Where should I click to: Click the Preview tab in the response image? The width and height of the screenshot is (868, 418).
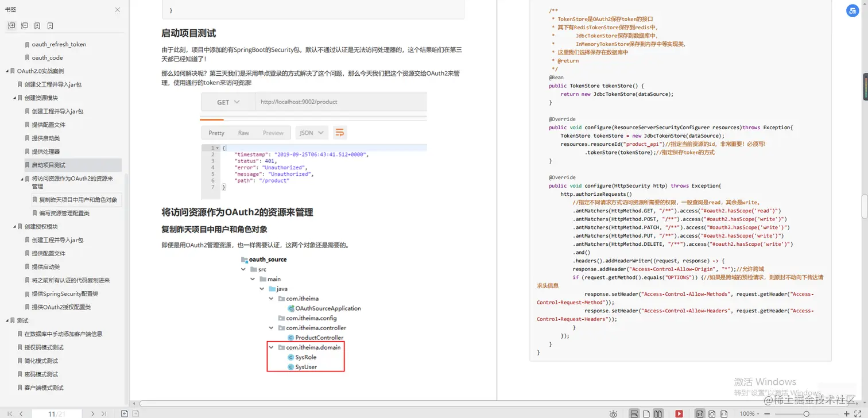pyautogui.click(x=273, y=133)
